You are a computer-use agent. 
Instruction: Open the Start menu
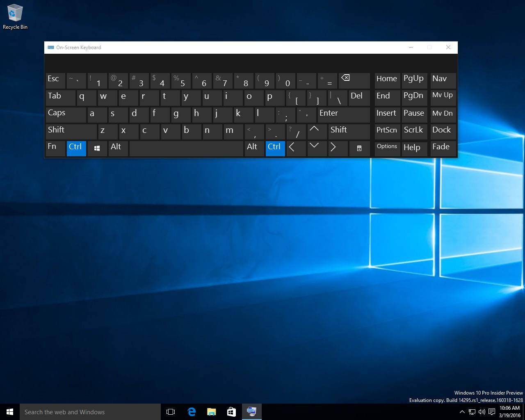tap(10, 412)
